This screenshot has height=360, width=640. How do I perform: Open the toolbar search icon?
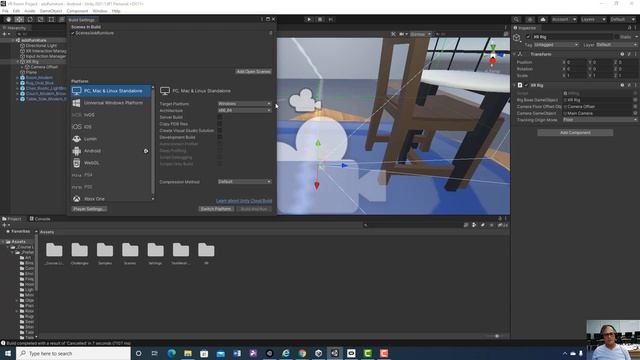tap(516, 20)
